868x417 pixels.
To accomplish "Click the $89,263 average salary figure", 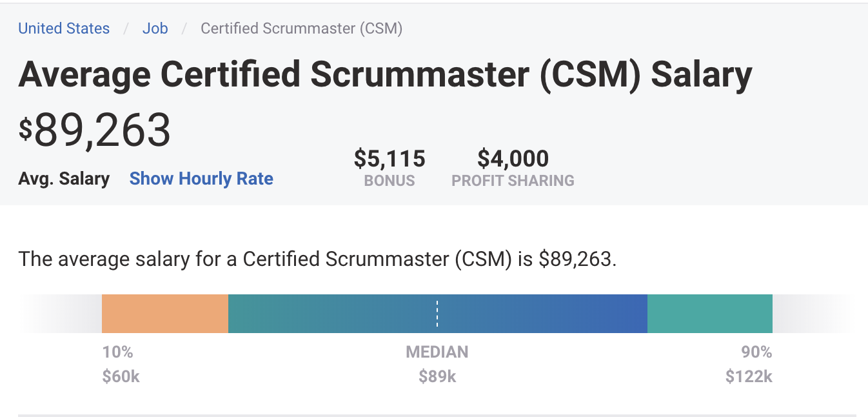I will coord(95,130).
